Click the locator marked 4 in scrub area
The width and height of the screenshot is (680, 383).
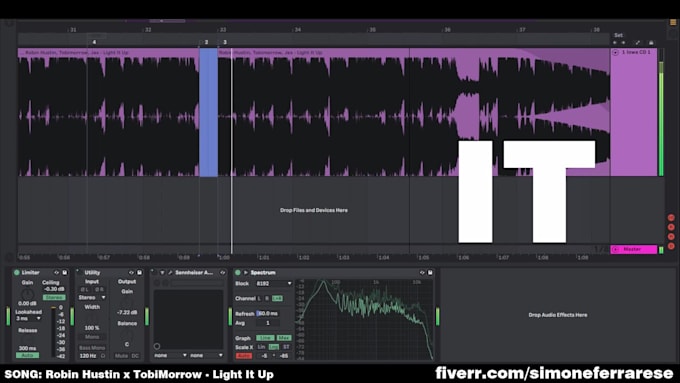point(94,42)
